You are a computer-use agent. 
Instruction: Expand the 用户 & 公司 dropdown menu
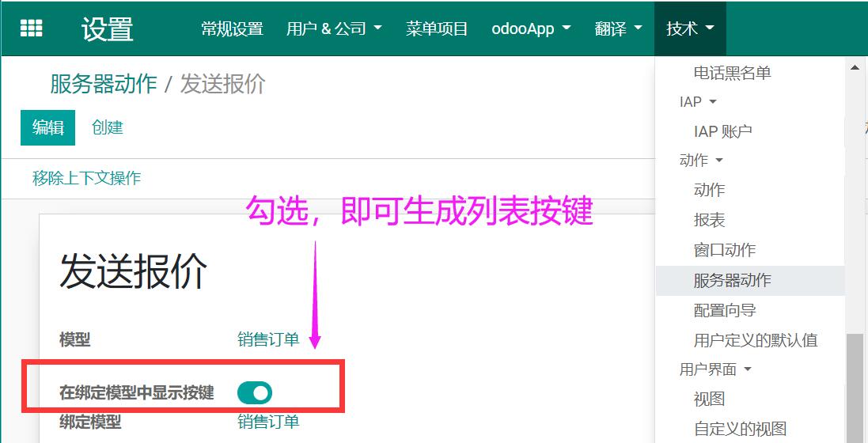click(334, 28)
